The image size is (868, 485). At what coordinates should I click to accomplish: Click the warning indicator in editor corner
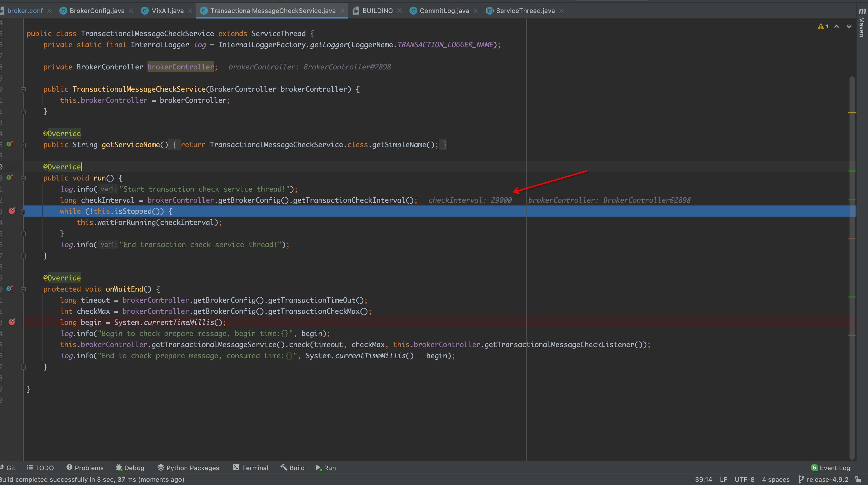pos(822,26)
